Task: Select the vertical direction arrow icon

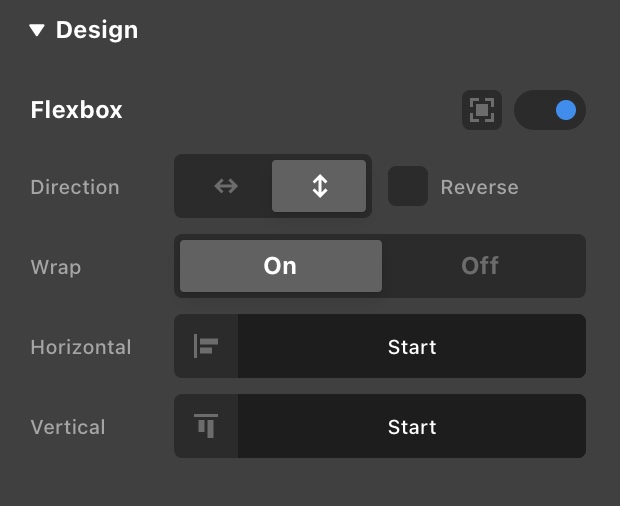Action: [x=319, y=187]
